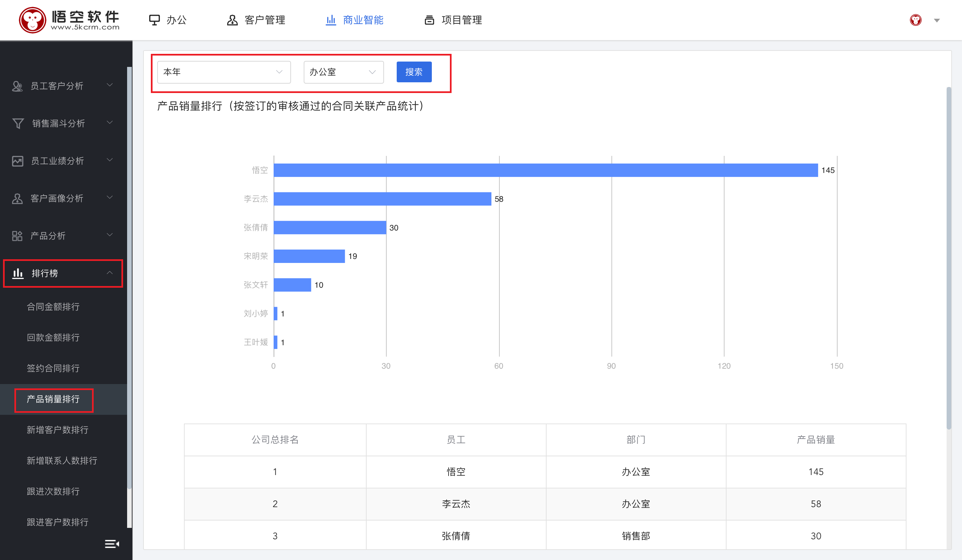Image resolution: width=962 pixels, height=560 pixels.
Task: Click the 刘小婷 bar in chart
Action: [x=276, y=313]
